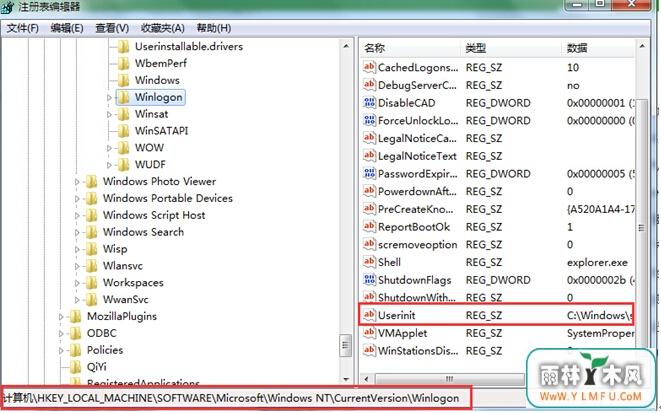The height and width of the screenshot is (413, 661).
Task: Expand the WOW tree node
Action: tap(109, 148)
